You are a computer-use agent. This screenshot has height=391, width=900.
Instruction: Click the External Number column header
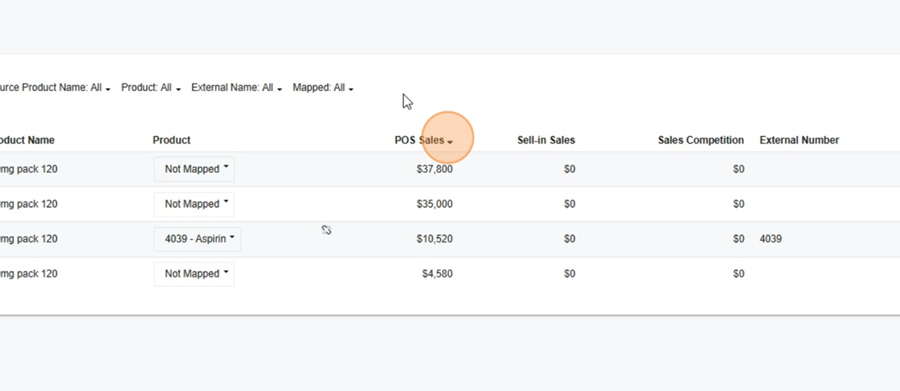click(x=799, y=140)
